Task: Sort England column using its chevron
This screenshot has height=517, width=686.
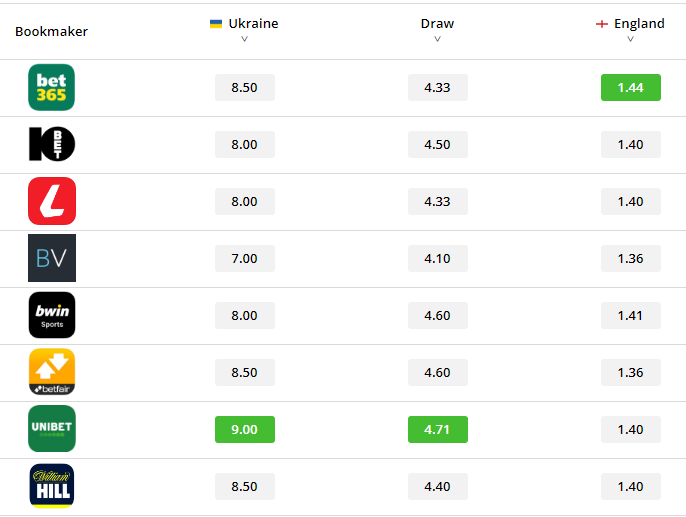Action: [x=630, y=39]
